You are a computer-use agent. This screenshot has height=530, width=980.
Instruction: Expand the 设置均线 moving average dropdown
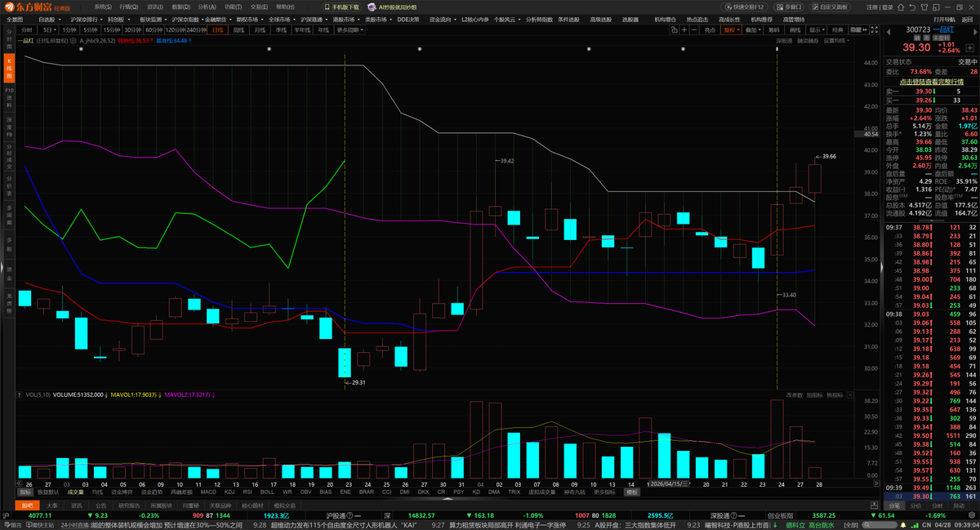[836, 40]
